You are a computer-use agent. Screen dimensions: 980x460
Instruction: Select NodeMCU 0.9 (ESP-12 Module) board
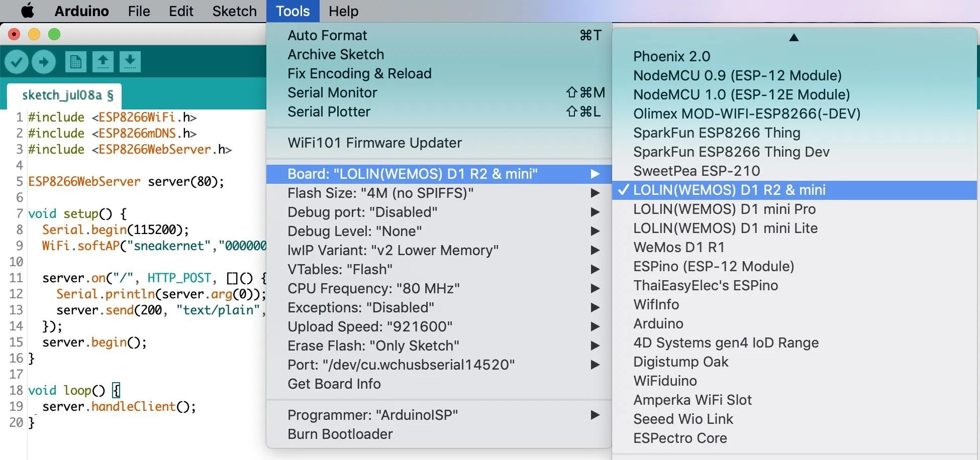coord(795,75)
